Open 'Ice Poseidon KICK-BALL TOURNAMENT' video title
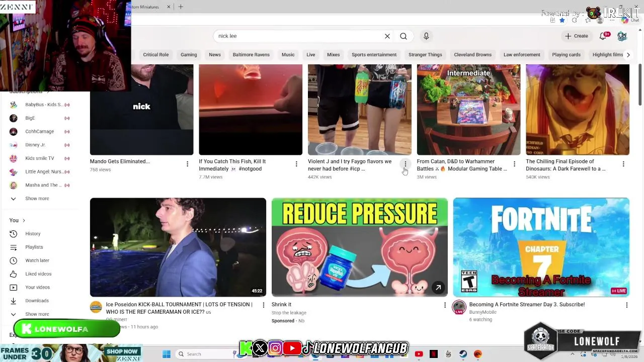644x362 pixels. 179,308
